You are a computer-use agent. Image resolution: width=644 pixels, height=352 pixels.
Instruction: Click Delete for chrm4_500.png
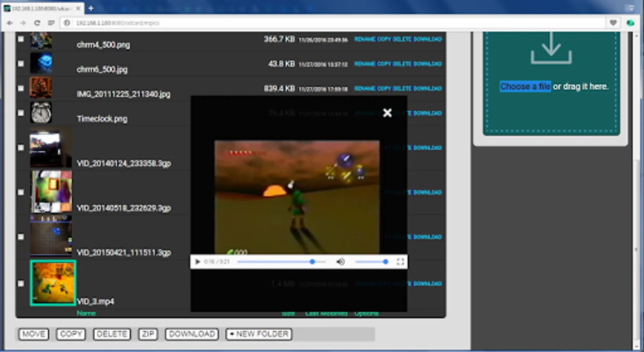[402, 39]
